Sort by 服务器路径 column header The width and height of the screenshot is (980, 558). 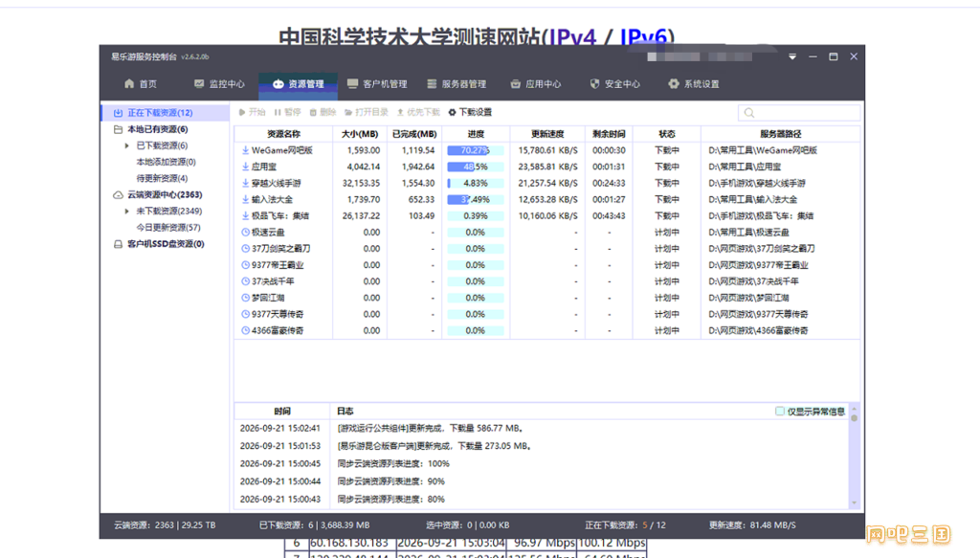781,134
